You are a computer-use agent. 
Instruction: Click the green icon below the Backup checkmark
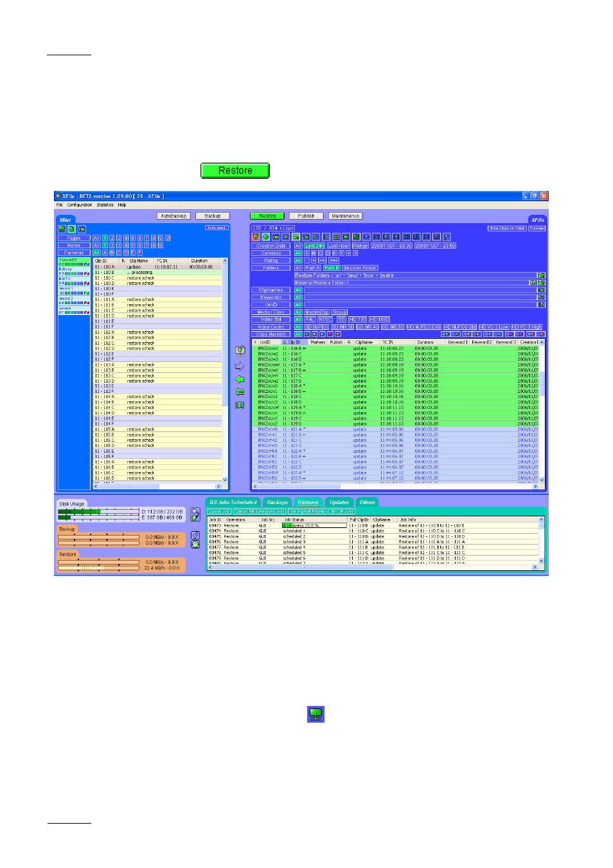click(x=195, y=545)
